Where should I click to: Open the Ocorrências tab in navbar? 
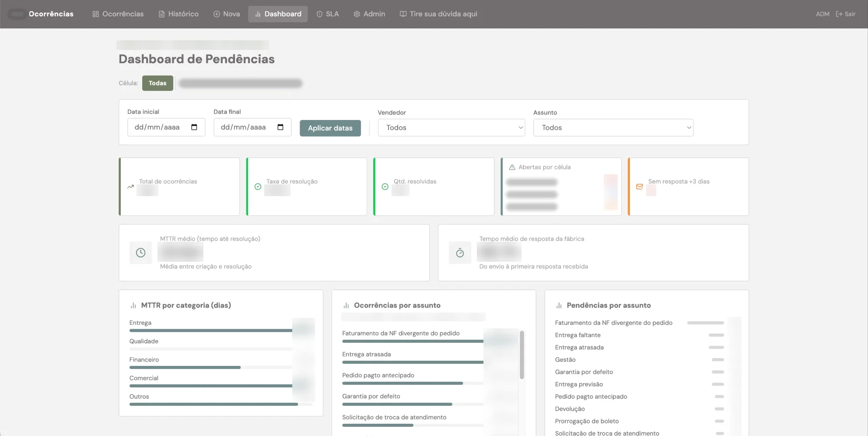click(118, 14)
